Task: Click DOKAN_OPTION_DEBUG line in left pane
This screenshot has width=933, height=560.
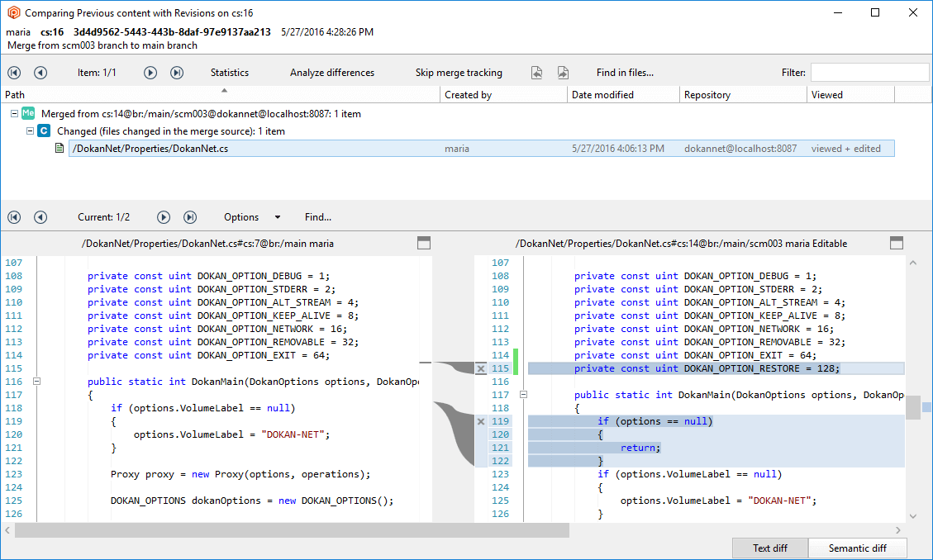Action: click(x=208, y=276)
